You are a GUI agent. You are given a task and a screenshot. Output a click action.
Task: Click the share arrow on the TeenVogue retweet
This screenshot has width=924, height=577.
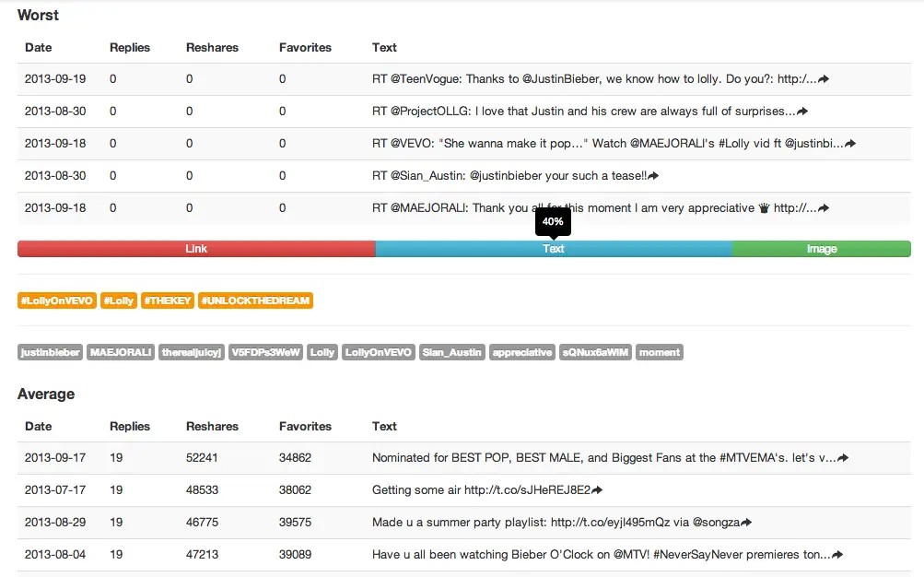coord(824,79)
